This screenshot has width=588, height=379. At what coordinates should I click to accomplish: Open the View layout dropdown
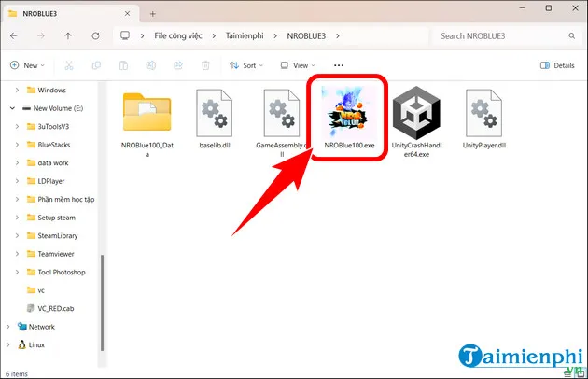(299, 65)
